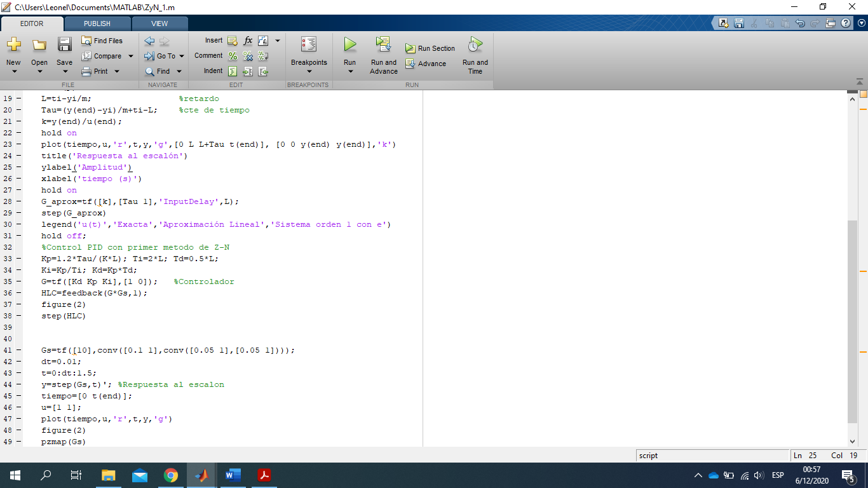This screenshot has width=868, height=488.
Task: Insert a section break with the Insert icon
Action: point(232,41)
